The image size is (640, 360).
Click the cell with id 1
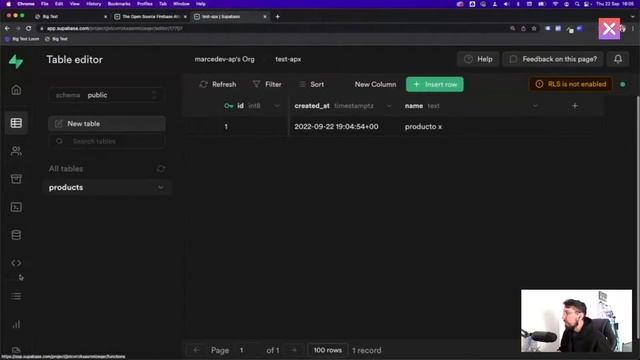pos(236,127)
